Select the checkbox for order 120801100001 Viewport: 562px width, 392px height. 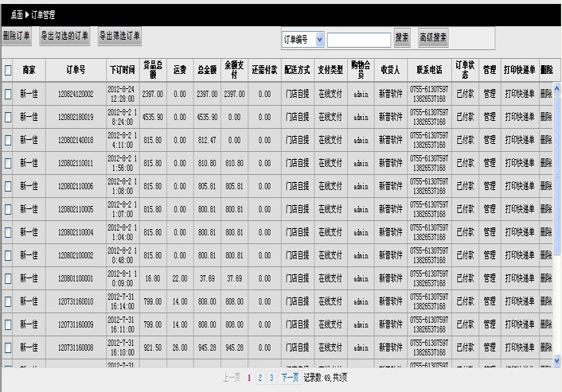(8, 278)
